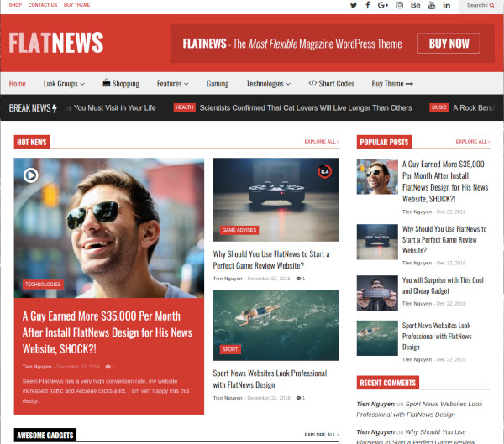The image size is (504, 444).
Task: Click the Shopping bag menu item
Action: tap(121, 84)
